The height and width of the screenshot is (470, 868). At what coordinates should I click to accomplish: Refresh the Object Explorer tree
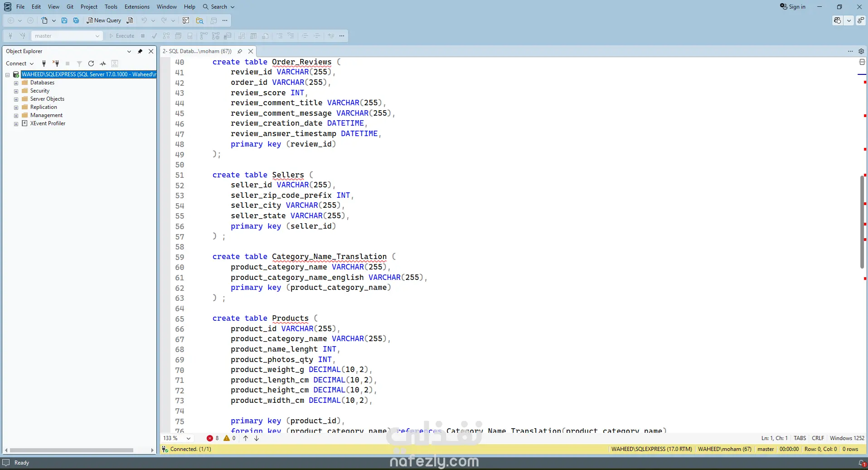point(91,64)
